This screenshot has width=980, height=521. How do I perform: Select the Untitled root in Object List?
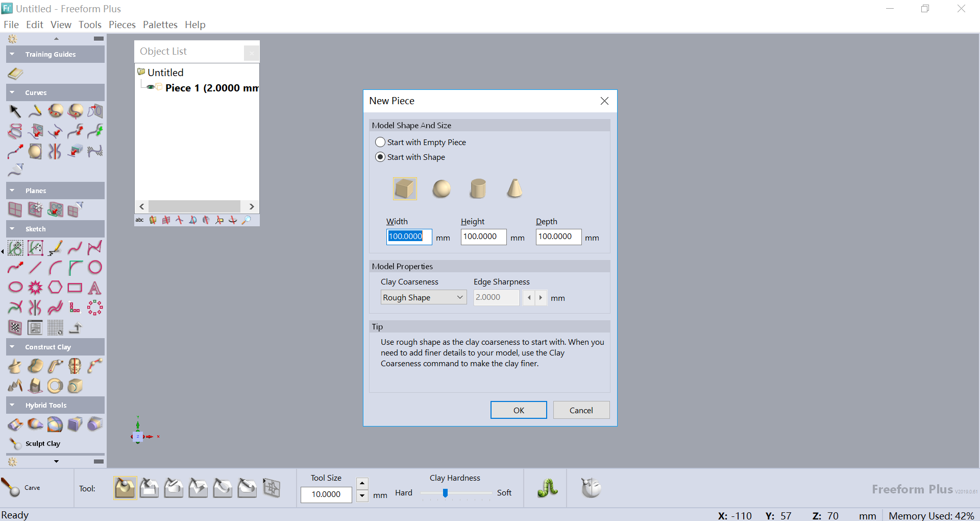(165, 73)
